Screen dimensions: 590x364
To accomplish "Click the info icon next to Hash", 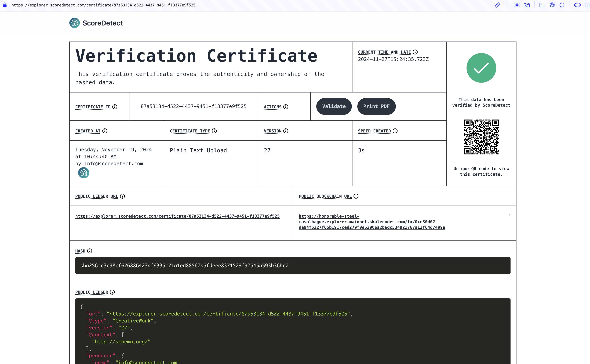I will (90, 251).
